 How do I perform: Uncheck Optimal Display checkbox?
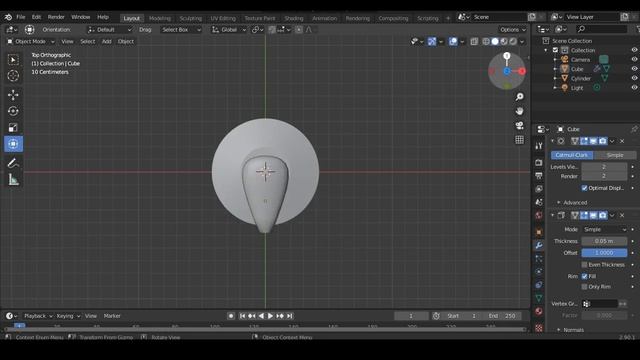(584, 188)
